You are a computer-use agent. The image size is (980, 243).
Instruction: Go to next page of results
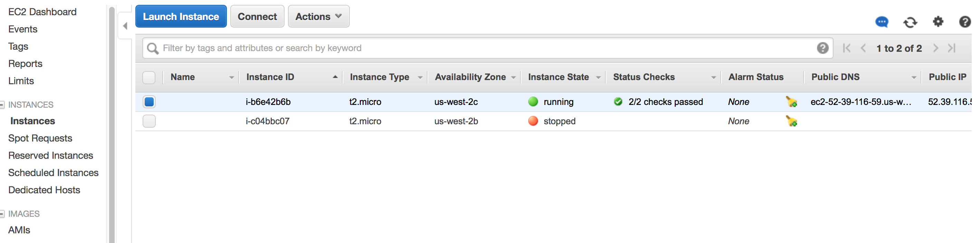[x=935, y=48]
